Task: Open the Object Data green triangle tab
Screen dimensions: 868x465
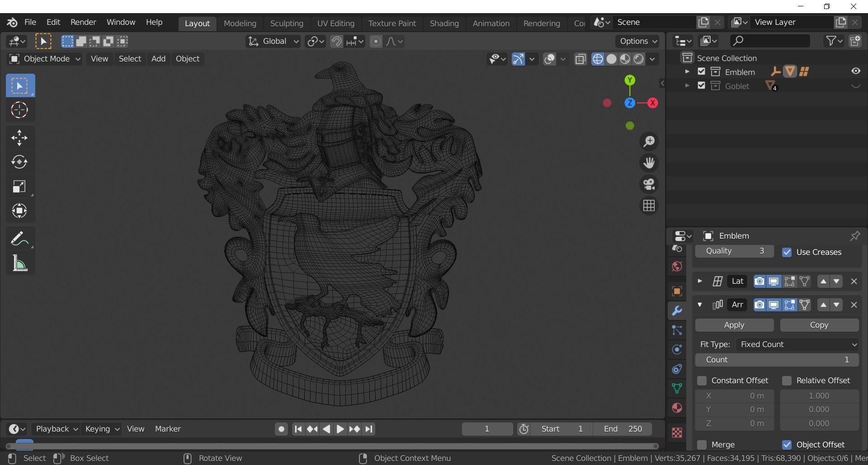Action: [677, 388]
